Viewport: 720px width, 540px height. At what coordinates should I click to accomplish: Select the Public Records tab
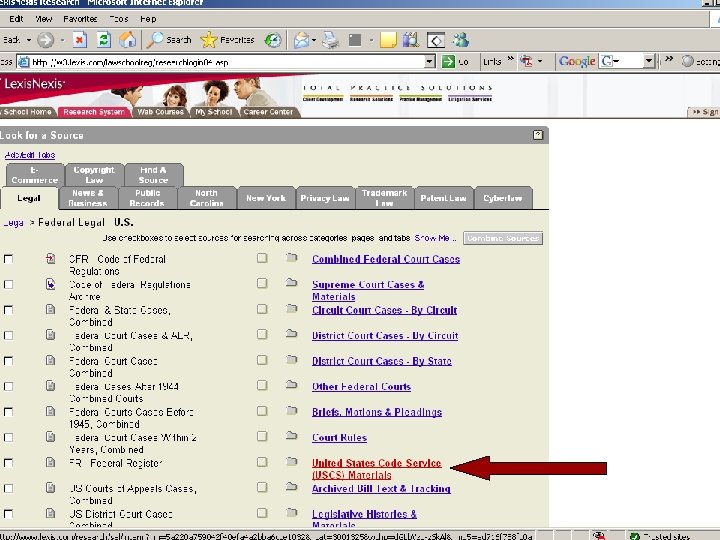pos(147,198)
